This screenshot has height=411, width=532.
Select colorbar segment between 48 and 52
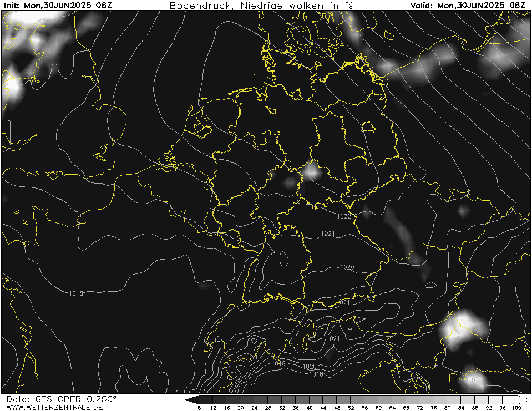coord(344,400)
